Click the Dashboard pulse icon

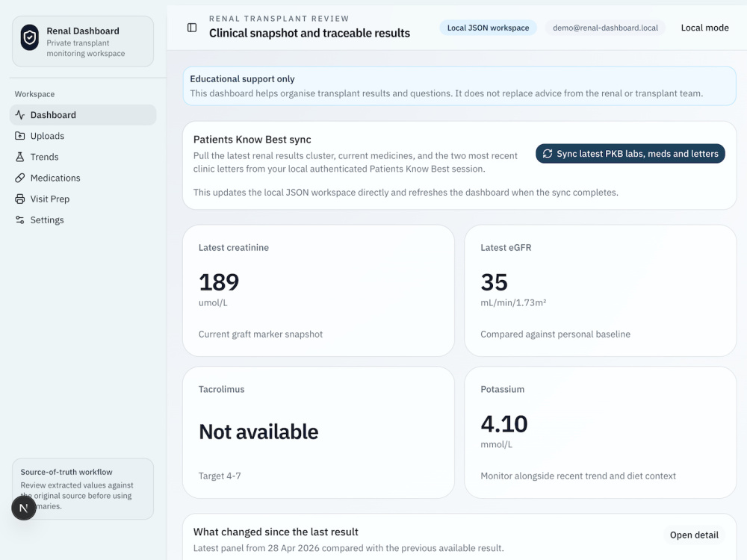20,115
